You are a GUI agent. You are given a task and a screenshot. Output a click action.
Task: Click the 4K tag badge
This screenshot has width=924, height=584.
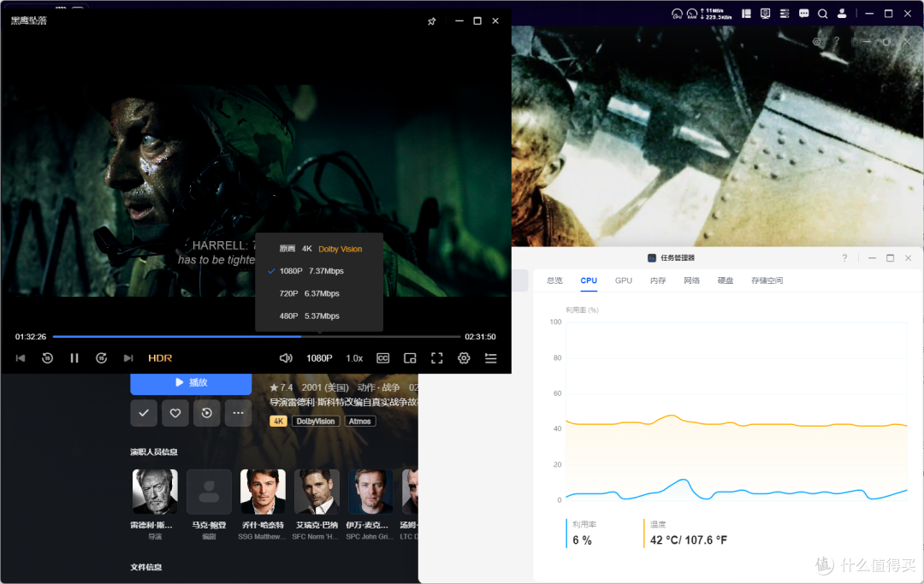(x=278, y=422)
